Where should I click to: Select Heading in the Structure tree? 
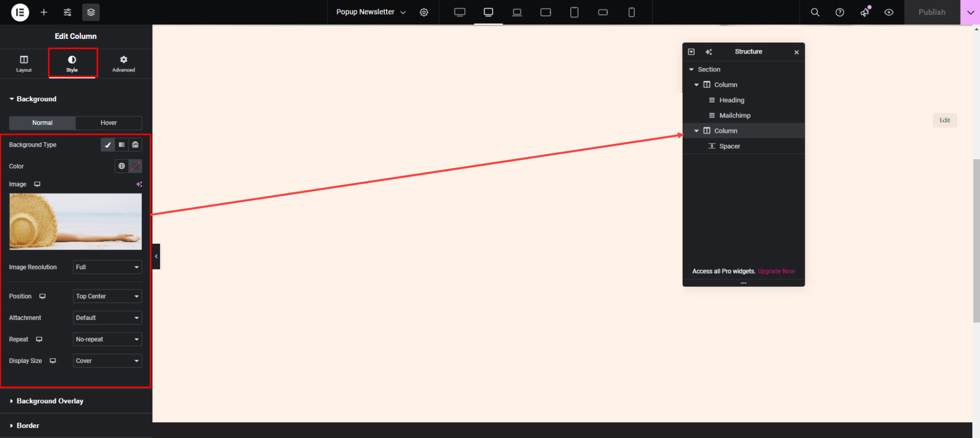tap(743, 100)
